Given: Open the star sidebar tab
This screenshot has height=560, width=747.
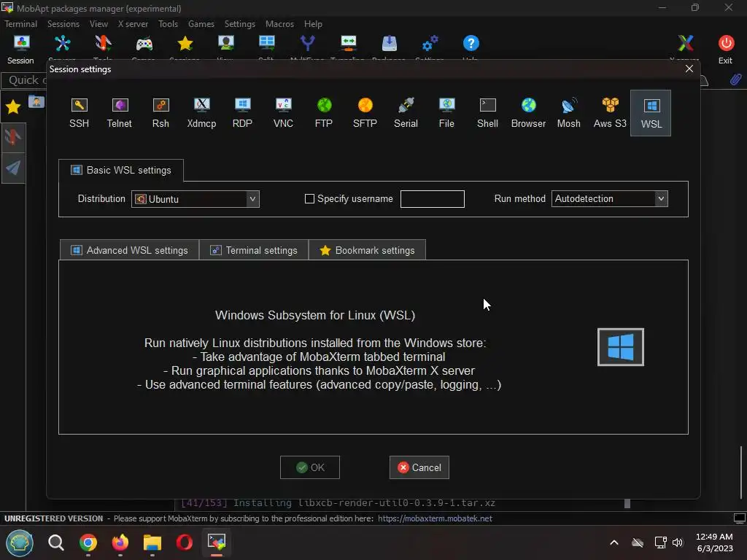Looking at the screenshot, I should pos(13,106).
